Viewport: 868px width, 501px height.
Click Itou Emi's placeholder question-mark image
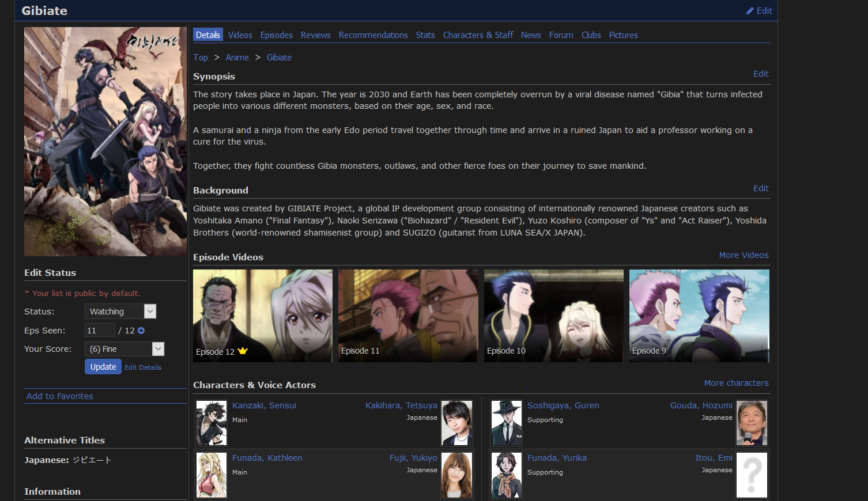pyautogui.click(x=752, y=475)
